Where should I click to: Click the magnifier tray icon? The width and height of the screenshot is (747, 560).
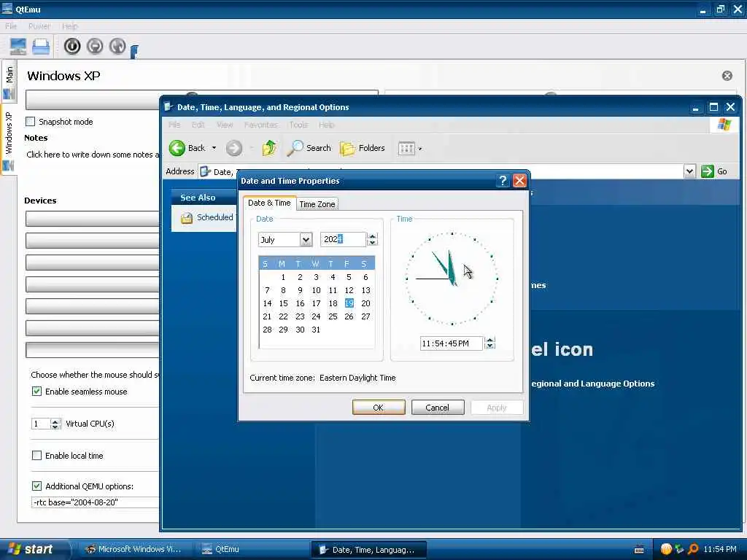(693, 550)
